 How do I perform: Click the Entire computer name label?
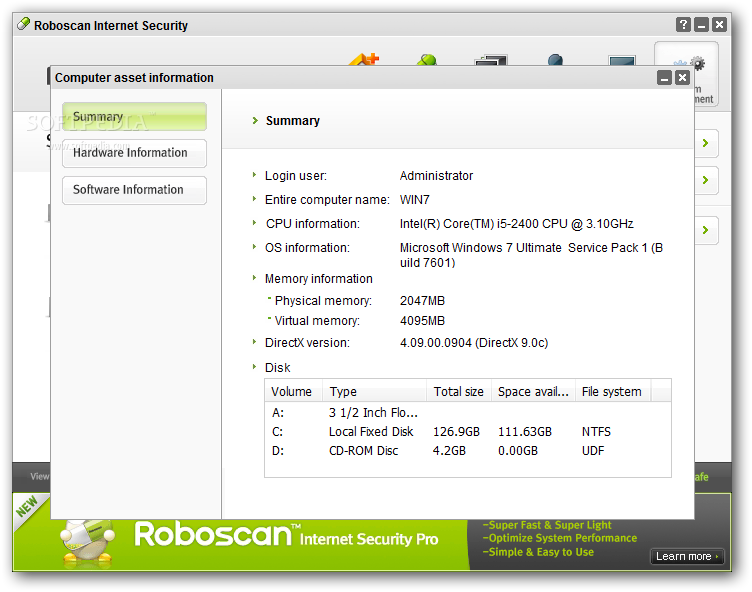pyautogui.click(x=327, y=200)
